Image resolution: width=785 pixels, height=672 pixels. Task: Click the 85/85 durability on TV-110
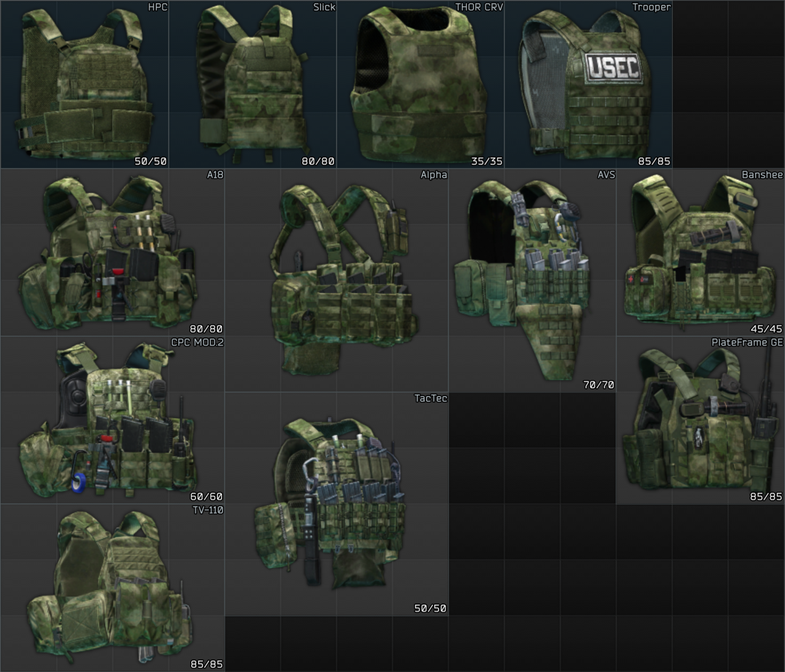[x=207, y=664]
